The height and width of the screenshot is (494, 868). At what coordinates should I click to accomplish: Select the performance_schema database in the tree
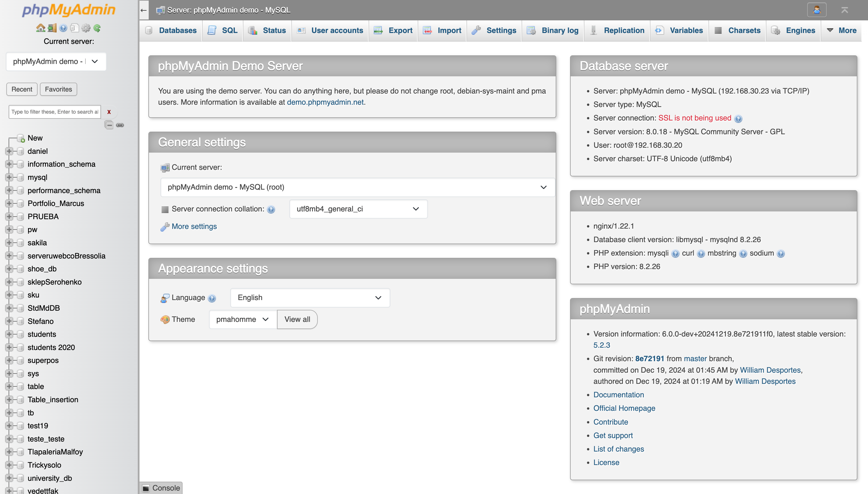click(64, 190)
